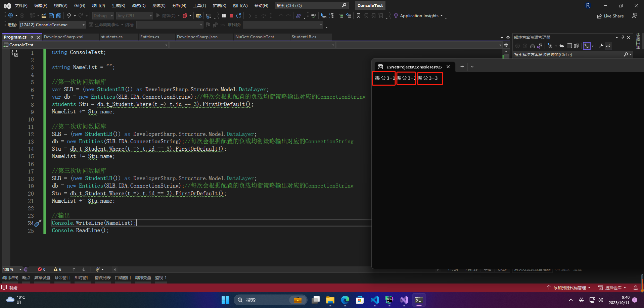This screenshot has width=644, height=308.
Task: Click pending changes filter clock icon
Action: [550, 46]
